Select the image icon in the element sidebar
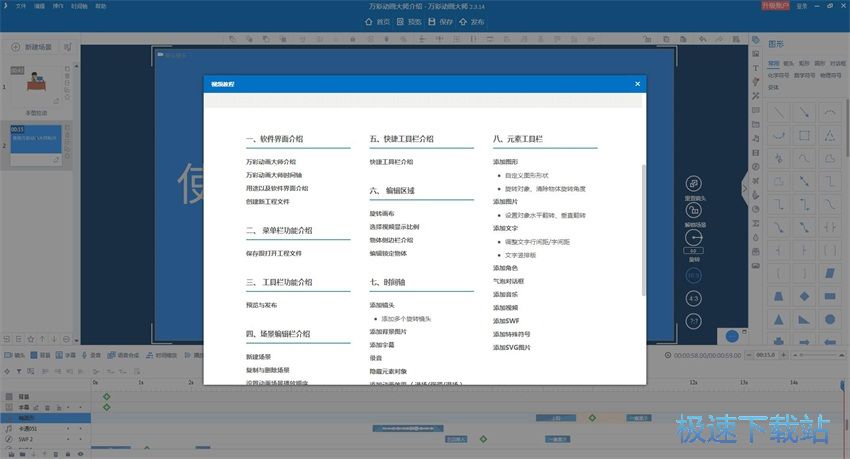 756,54
